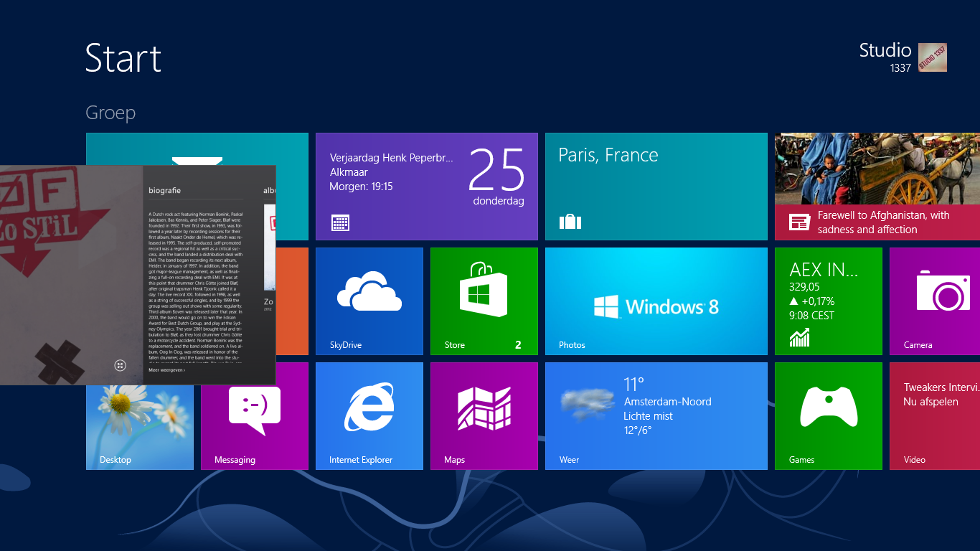Open the SkyDrive cloud tile
Image resolution: width=980 pixels, height=551 pixels.
tap(369, 301)
